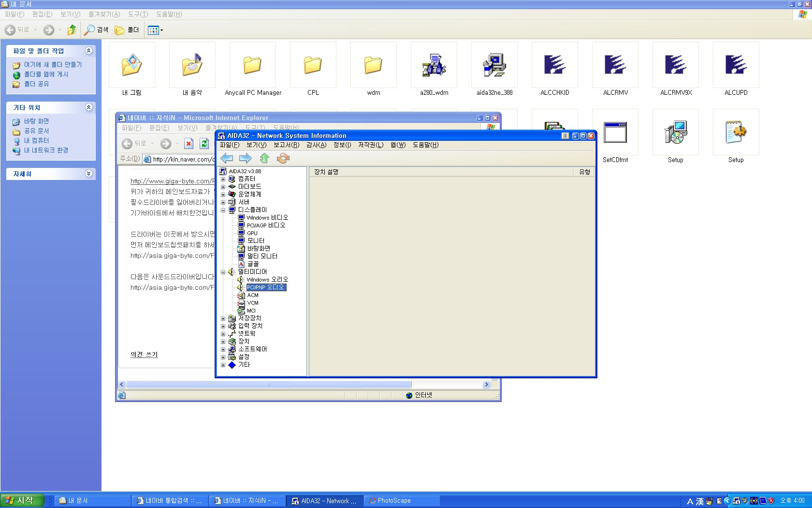Select the GPU tree item

pos(252,233)
